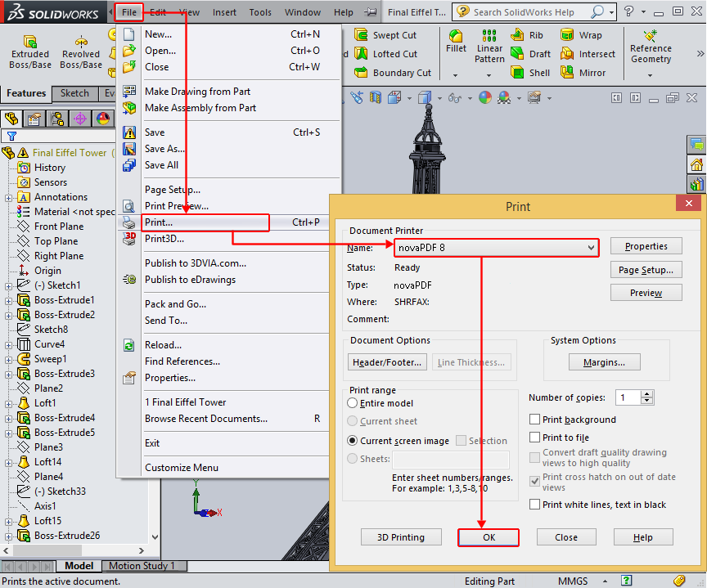Choose the Fillet tool
707x588 pixels.
[x=456, y=42]
